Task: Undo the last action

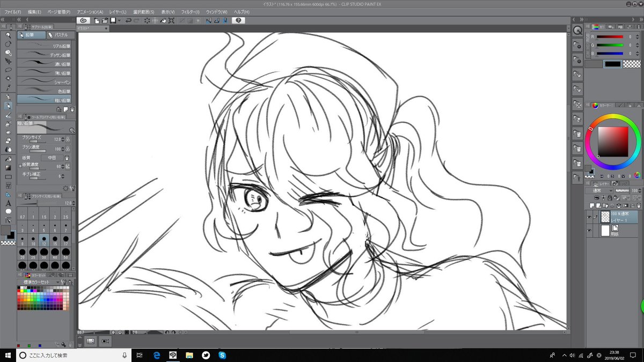Action: click(x=129, y=20)
